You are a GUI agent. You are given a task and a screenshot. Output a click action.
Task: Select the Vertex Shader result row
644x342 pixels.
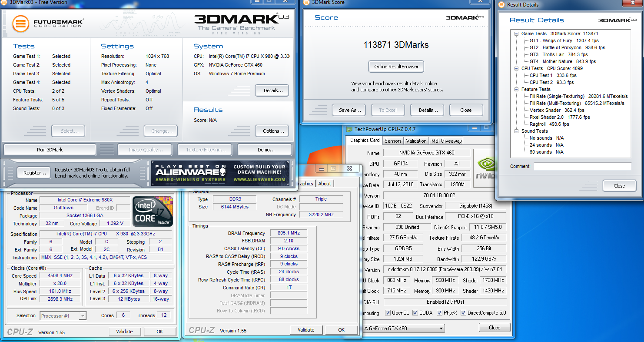pyautogui.click(x=557, y=110)
